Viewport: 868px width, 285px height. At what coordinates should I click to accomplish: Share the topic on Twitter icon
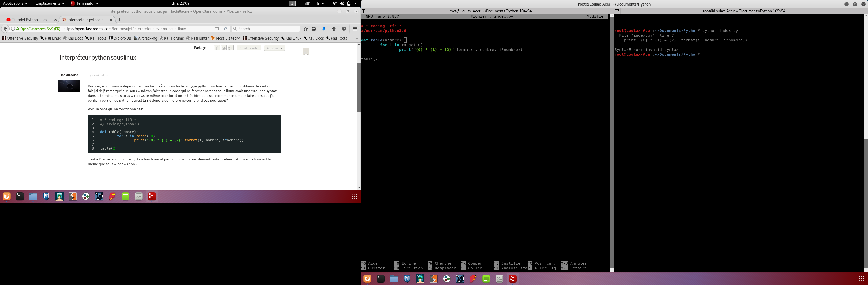[x=224, y=48]
